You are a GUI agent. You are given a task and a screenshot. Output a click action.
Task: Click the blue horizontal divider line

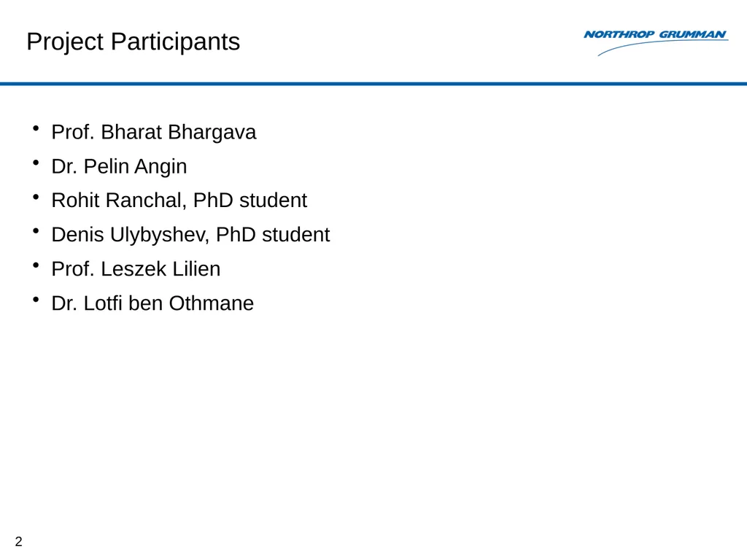[x=373, y=84]
